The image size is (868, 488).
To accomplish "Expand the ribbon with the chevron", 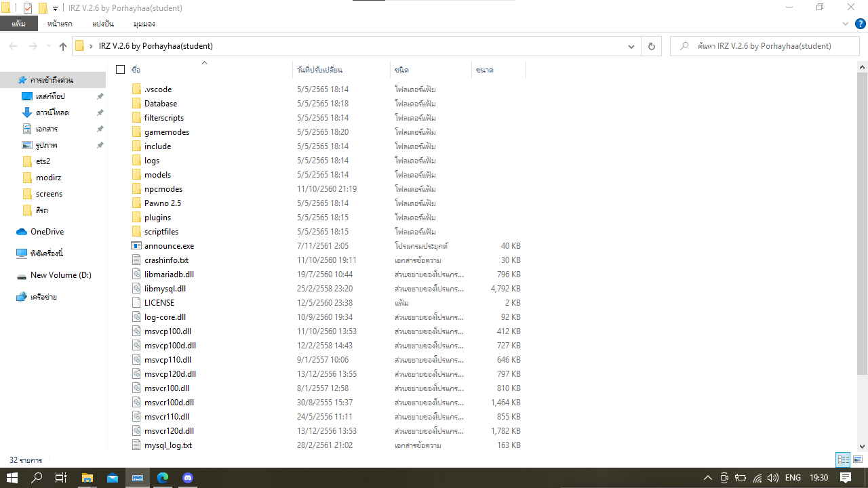I will (846, 24).
